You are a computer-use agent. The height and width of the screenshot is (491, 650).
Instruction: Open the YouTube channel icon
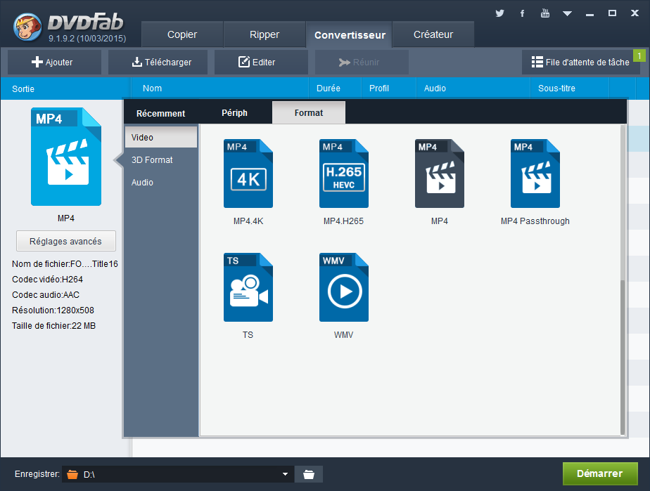point(545,13)
